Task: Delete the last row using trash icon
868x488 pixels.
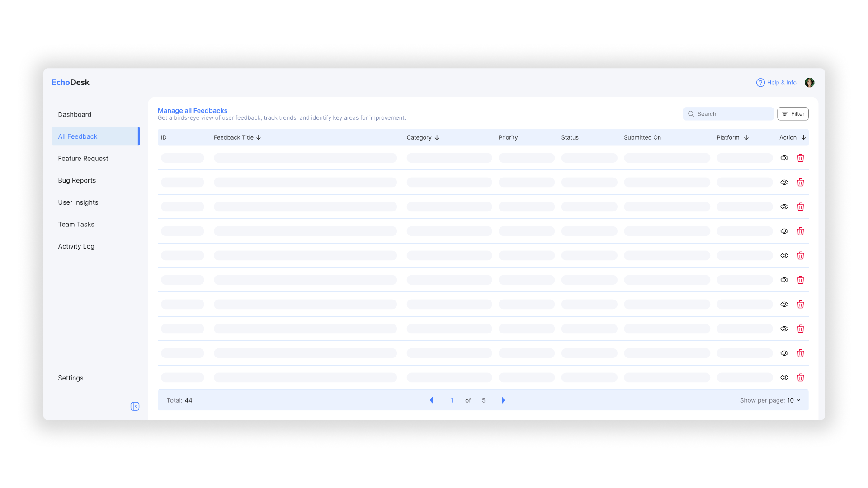Action: click(x=800, y=377)
